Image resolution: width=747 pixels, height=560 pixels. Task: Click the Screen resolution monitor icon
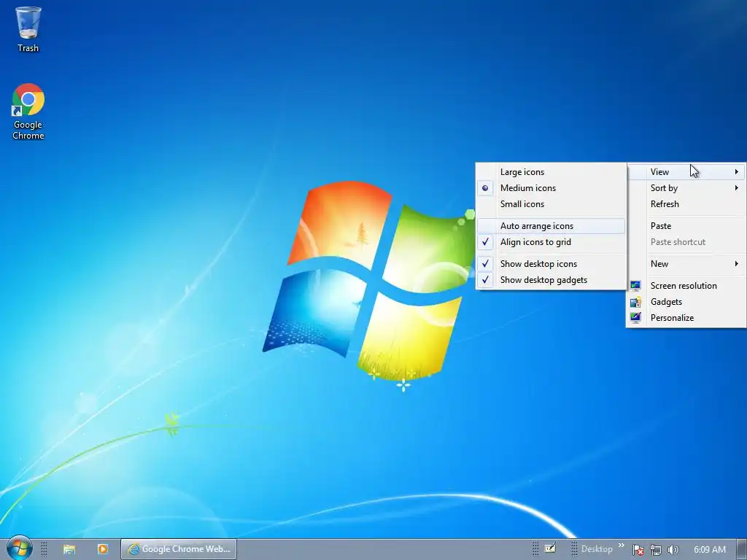pos(635,286)
